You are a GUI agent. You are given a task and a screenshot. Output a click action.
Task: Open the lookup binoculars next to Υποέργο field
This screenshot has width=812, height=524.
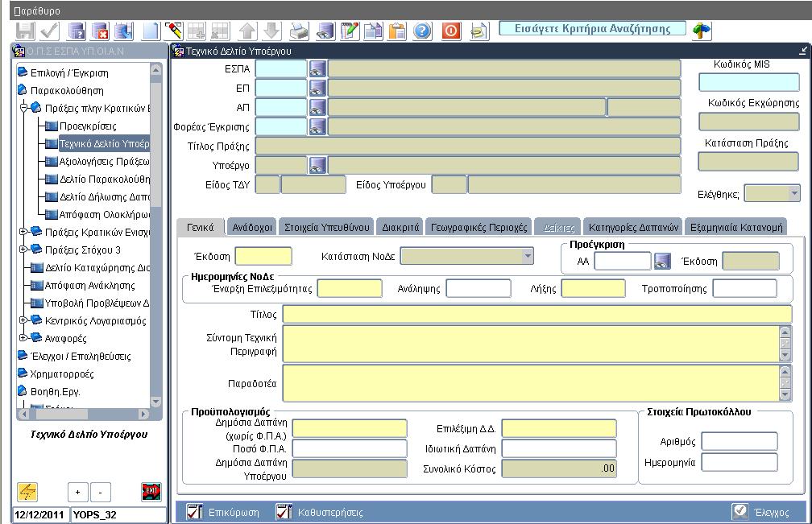(317, 165)
